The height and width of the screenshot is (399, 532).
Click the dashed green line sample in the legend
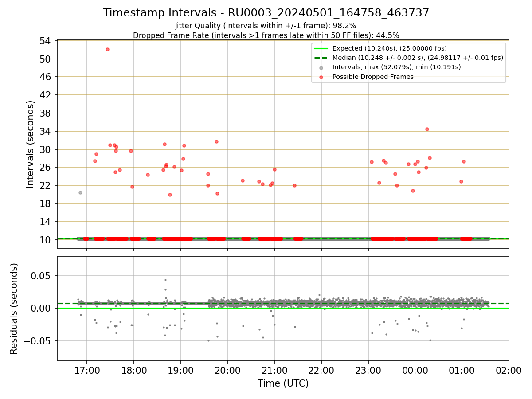click(321, 58)
